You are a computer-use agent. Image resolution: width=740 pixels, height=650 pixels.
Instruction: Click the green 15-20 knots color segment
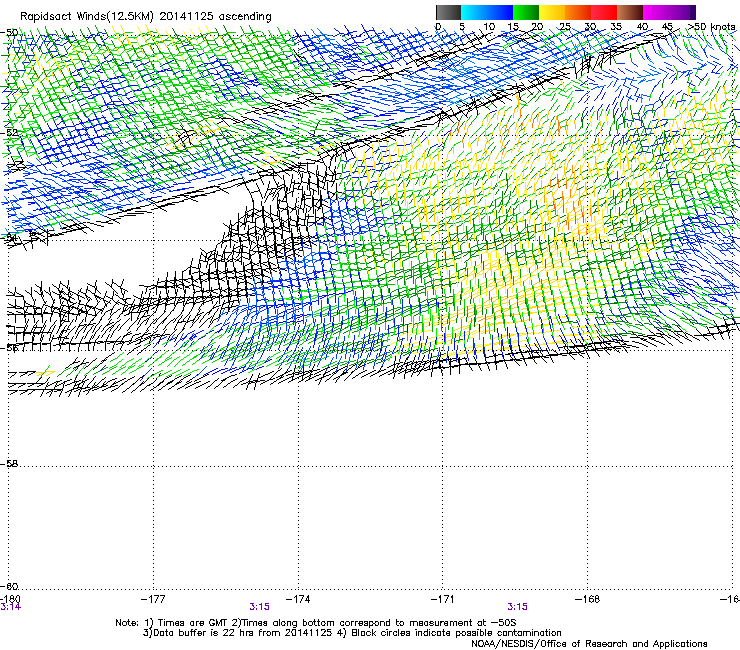(x=526, y=12)
